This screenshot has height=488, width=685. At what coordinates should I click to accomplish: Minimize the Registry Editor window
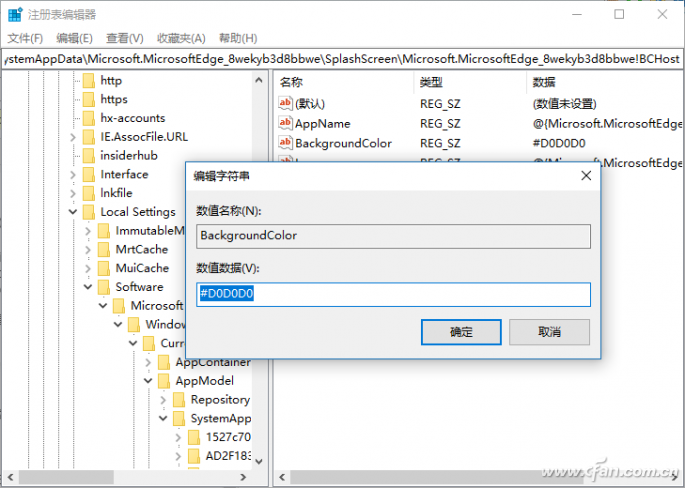pyautogui.click(x=577, y=14)
